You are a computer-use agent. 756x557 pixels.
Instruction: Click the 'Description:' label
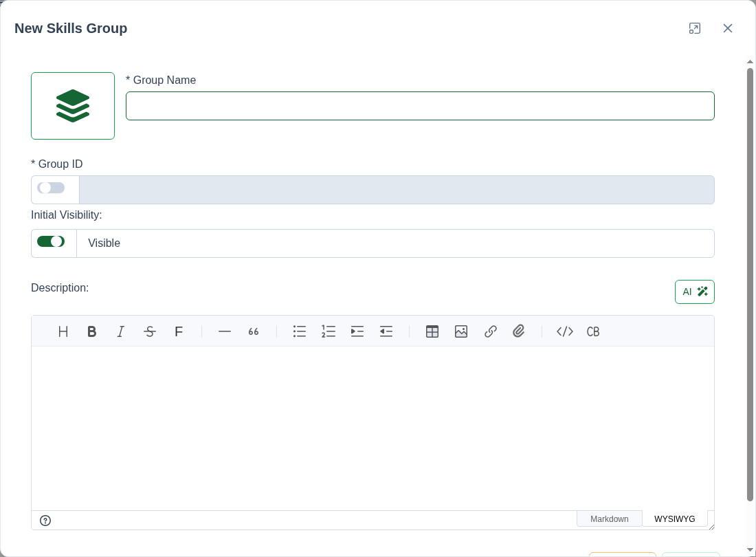pos(60,288)
